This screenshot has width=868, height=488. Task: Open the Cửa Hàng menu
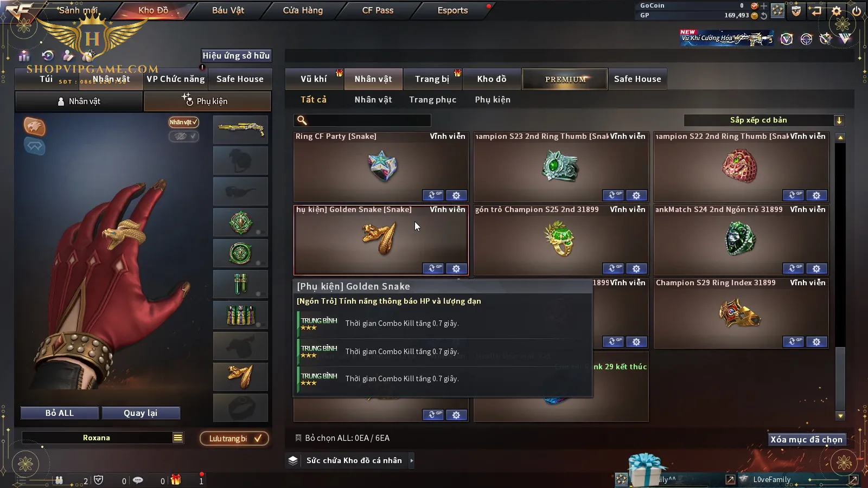point(303,10)
